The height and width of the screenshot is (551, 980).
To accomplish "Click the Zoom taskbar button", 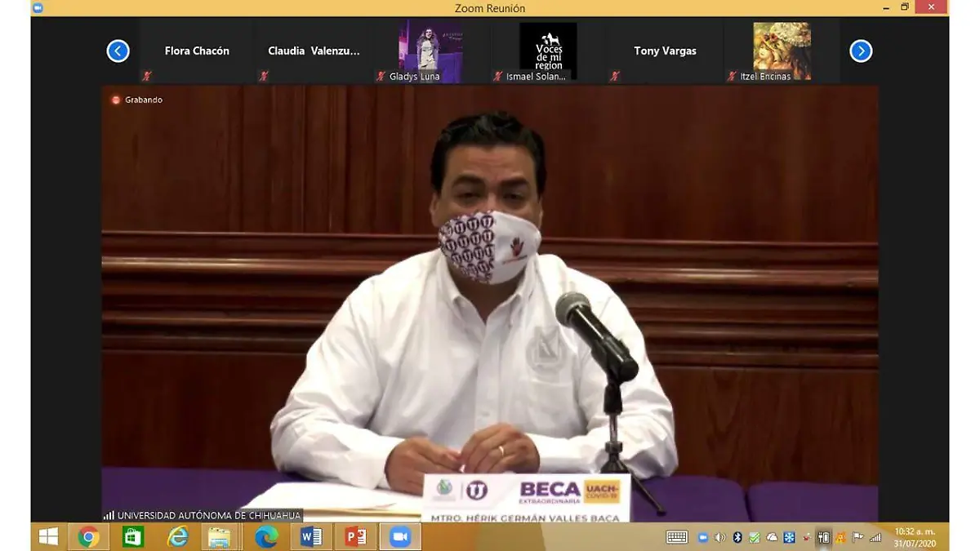I will click(399, 536).
